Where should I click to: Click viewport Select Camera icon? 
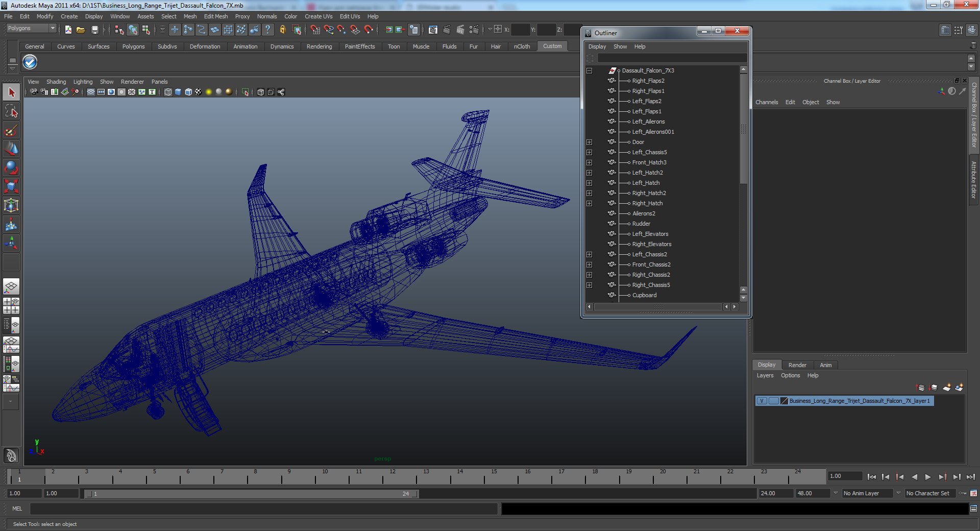tap(34, 92)
